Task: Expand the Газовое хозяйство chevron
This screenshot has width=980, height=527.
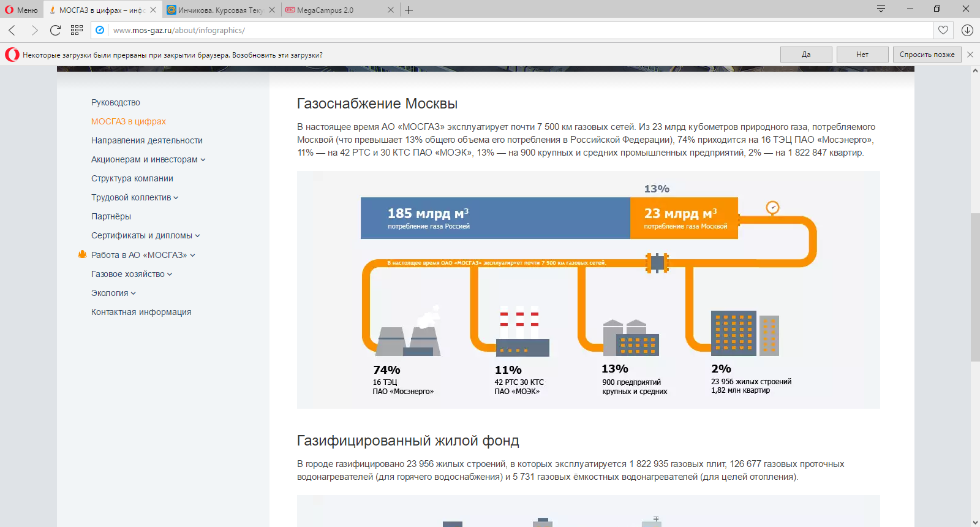Action: tap(170, 275)
